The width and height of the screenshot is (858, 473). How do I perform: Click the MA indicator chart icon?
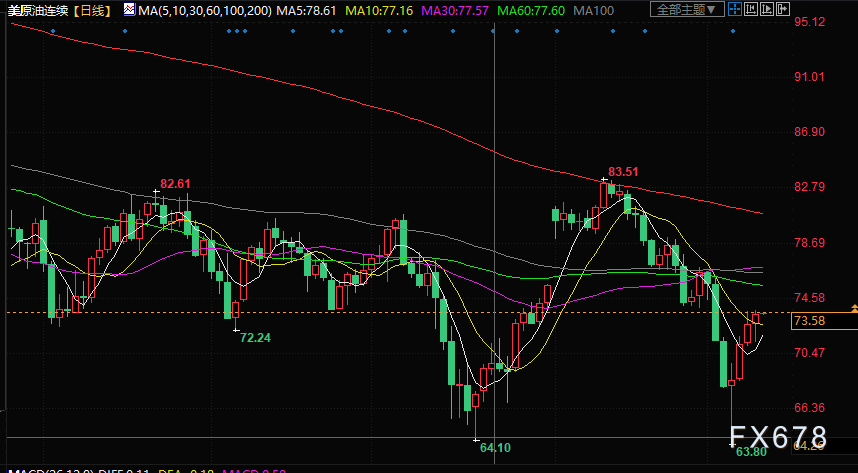129,9
